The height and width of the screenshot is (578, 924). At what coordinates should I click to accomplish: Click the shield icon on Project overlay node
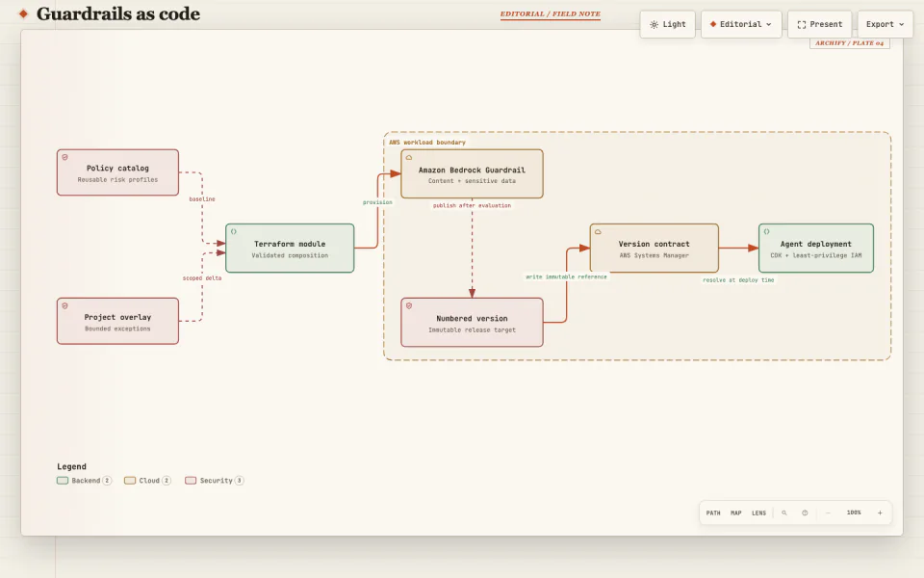tap(64, 306)
